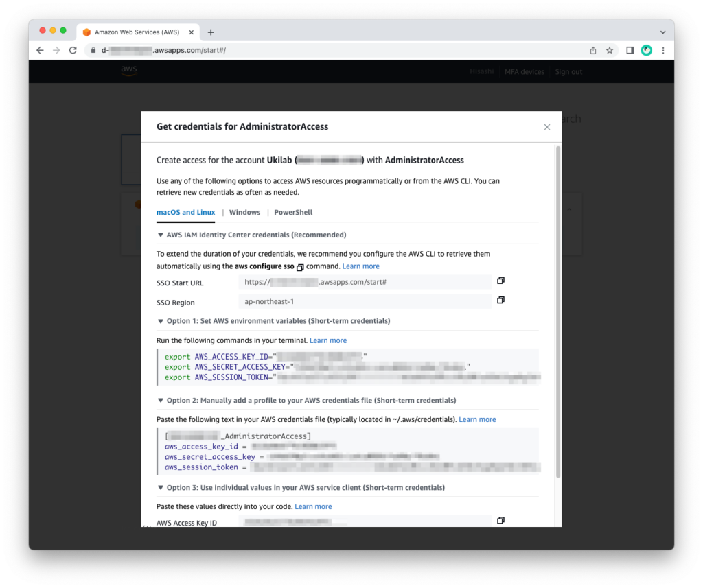This screenshot has height=588, width=703.
Task: Open Learn more link for credentials file
Action: click(x=478, y=419)
